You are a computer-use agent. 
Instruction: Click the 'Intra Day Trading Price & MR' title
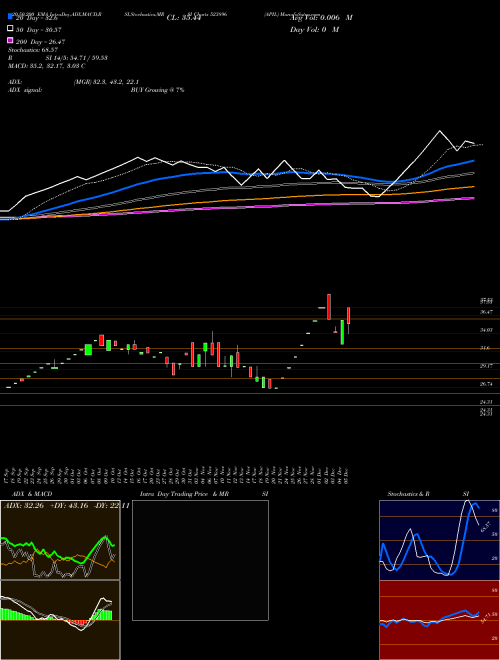(x=184, y=494)
